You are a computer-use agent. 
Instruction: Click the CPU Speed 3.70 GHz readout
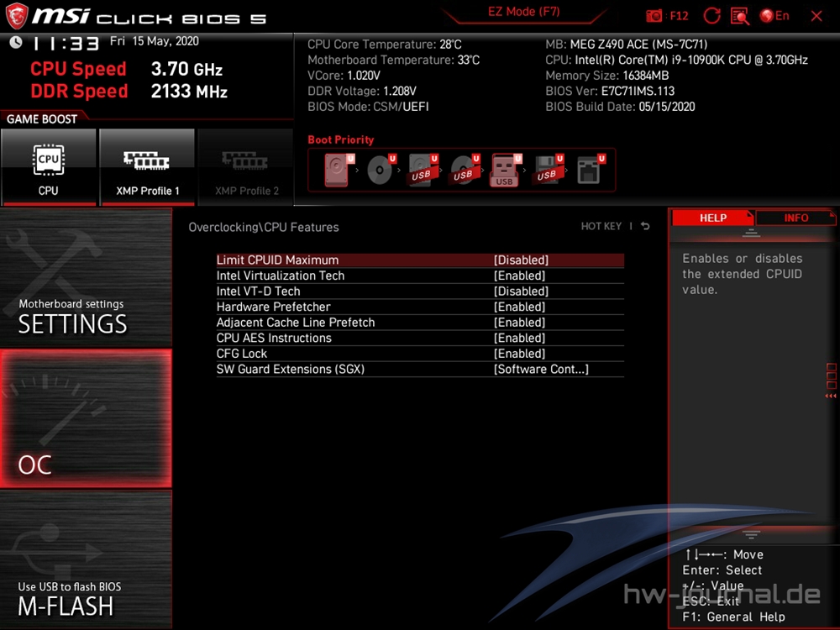pos(127,69)
